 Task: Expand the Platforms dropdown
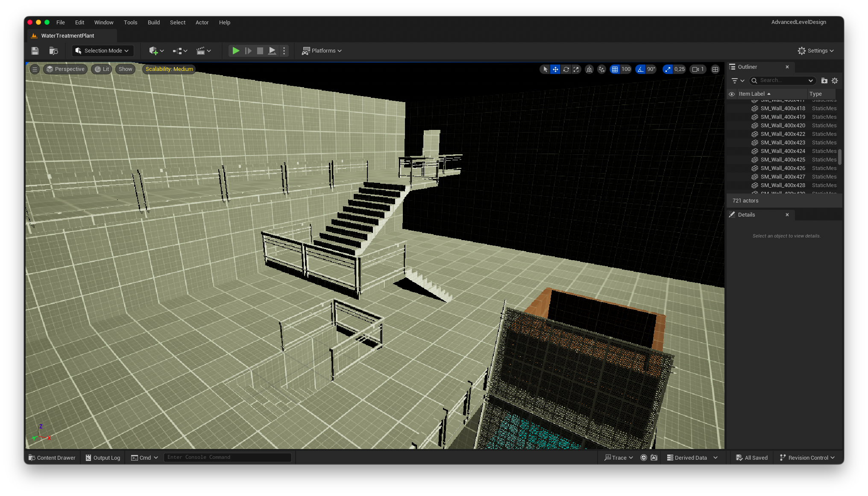(x=322, y=51)
